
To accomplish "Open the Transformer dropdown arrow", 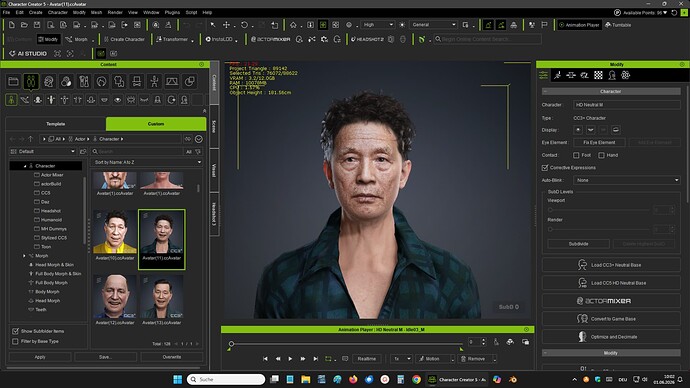I will (x=193, y=40).
